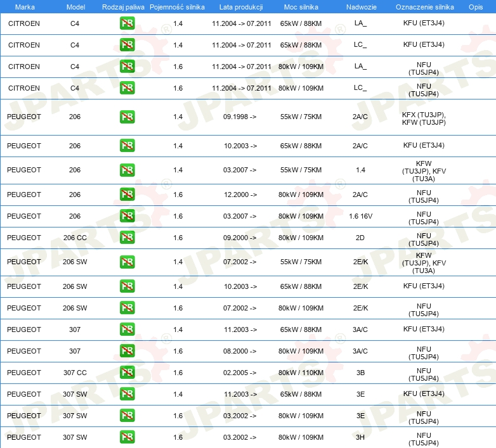Click KFU (ET3J4) in Peugeot 307 row
This screenshot has width=496, height=448.
click(x=424, y=329)
